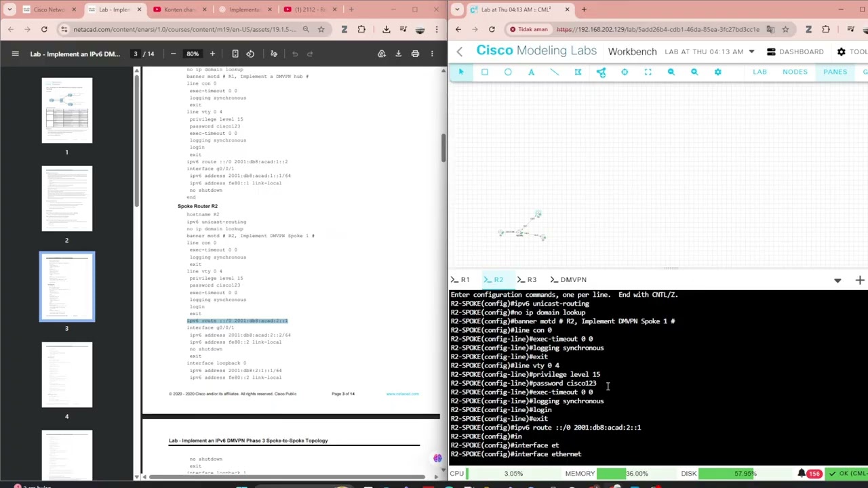Open the DASHBOARD link in CML
This screenshot has width=868, height=488.
point(795,52)
